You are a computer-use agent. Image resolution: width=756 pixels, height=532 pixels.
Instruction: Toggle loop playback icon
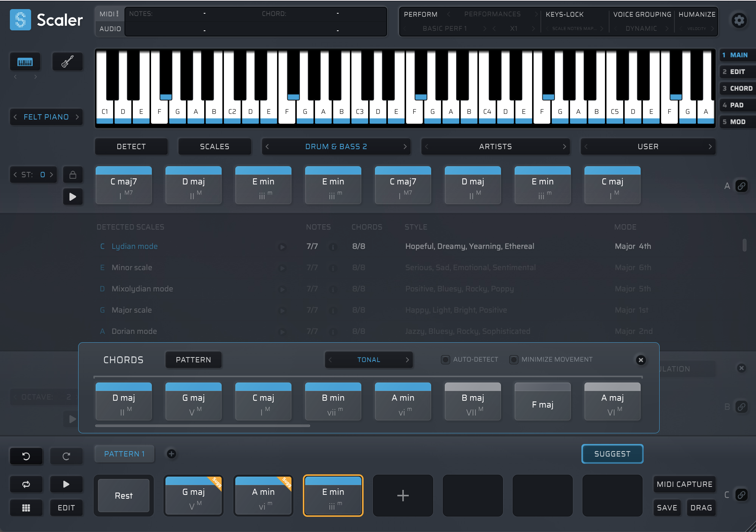pyautogui.click(x=26, y=484)
